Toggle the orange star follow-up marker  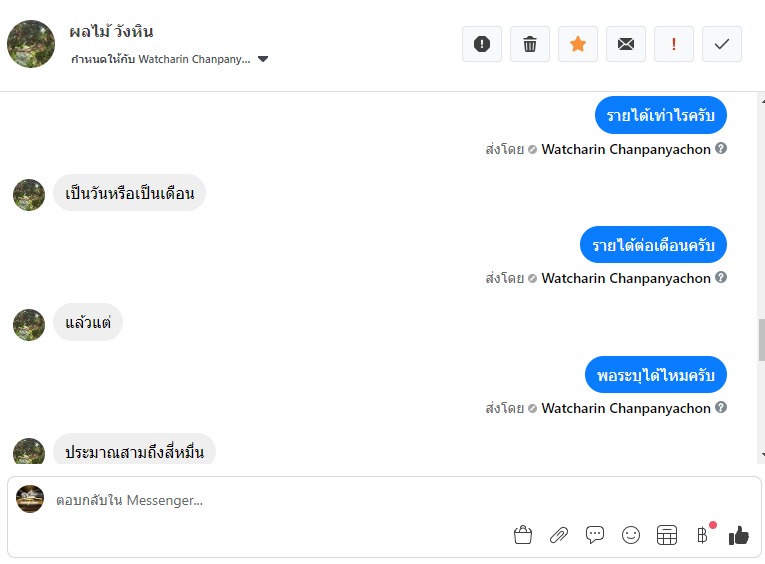click(578, 44)
